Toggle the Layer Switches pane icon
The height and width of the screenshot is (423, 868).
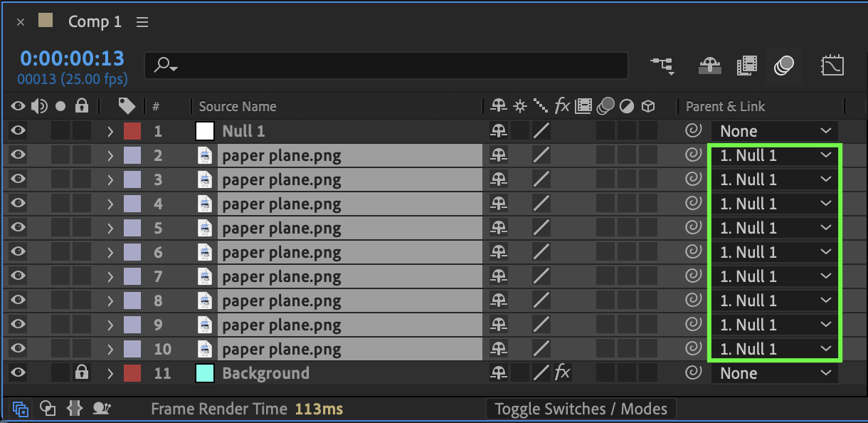pyautogui.click(x=21, y=409)
